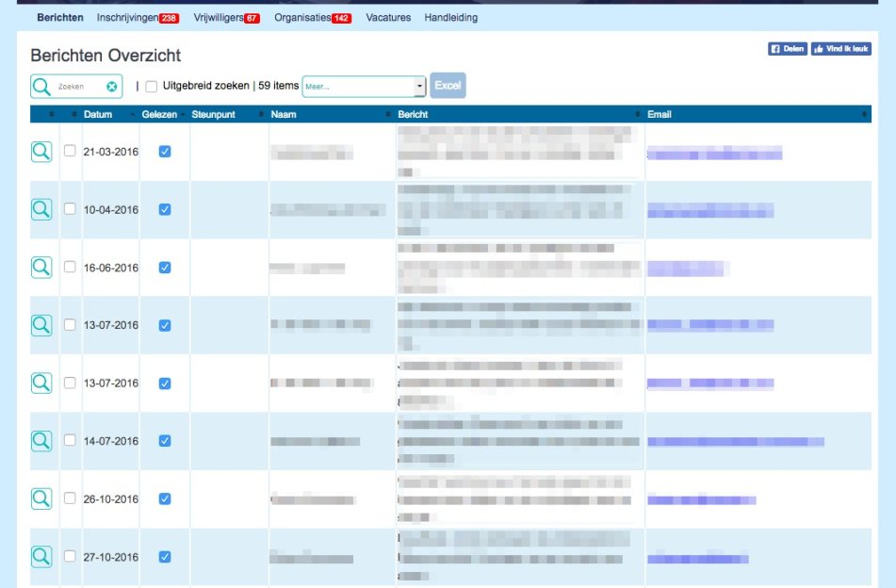Click the search magnifier in Zoeken box
The height and width of the screenshot is (588, 896).
click(x=41, y=87)
